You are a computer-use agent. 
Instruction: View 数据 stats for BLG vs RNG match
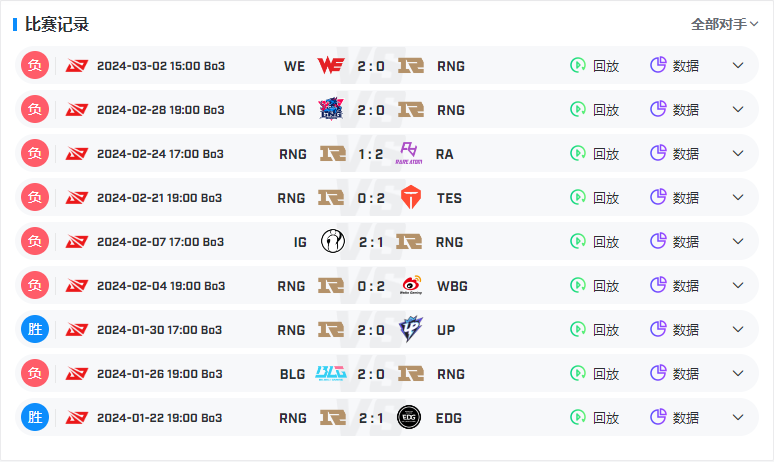(674, 373)
